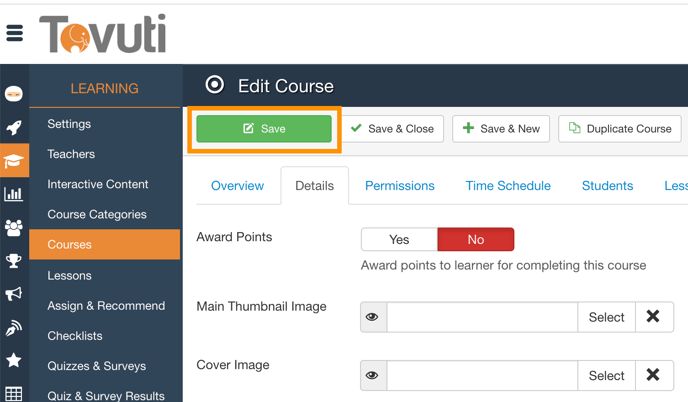The height and width of the screenshot is (402, 688).
Task: Click the Main Thumbnail Image text field
Action: [x=482, y=317]
